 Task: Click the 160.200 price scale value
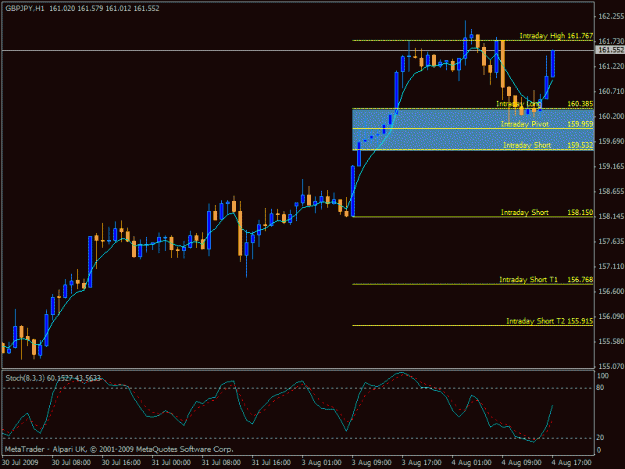[x=611, y=116]
